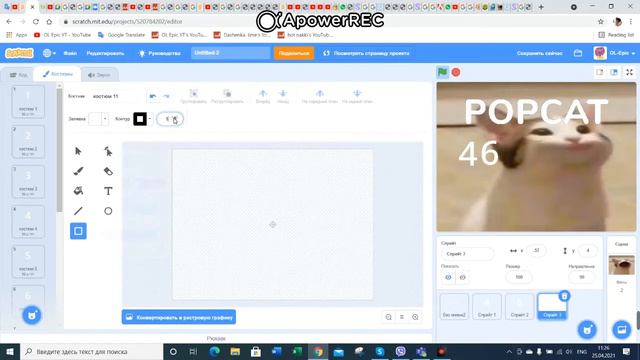
Task: Click the sprite Direction field
Action: click(x=582, y=277)
